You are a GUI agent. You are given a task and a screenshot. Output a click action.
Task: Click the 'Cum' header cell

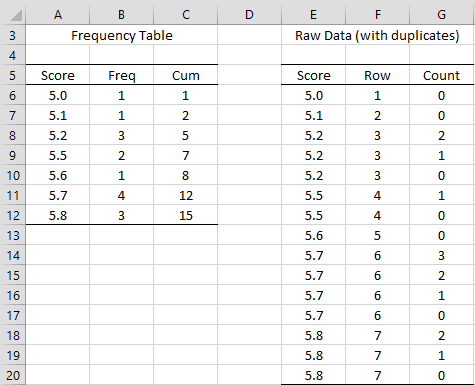tap(186, 75)
